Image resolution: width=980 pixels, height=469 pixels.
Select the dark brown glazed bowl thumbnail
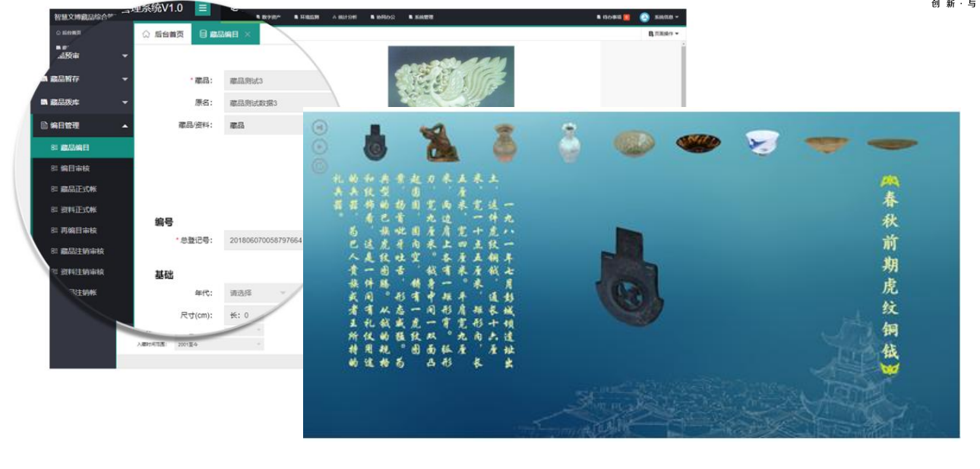pos(698,142)
